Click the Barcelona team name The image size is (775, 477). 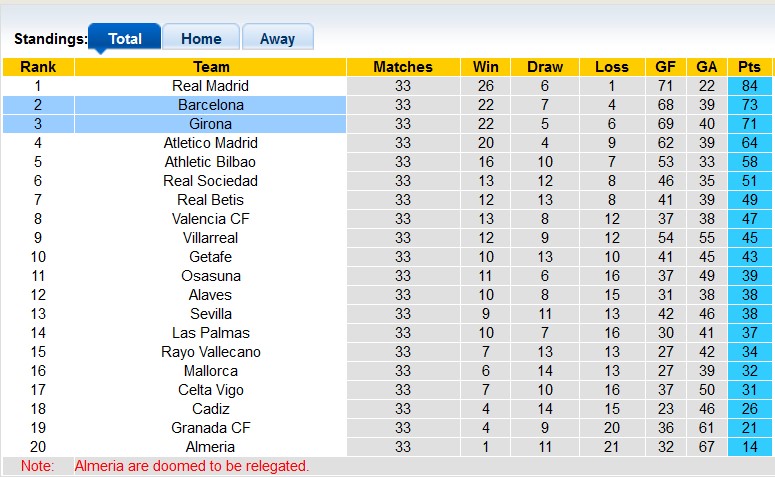(x=210, y=105)
